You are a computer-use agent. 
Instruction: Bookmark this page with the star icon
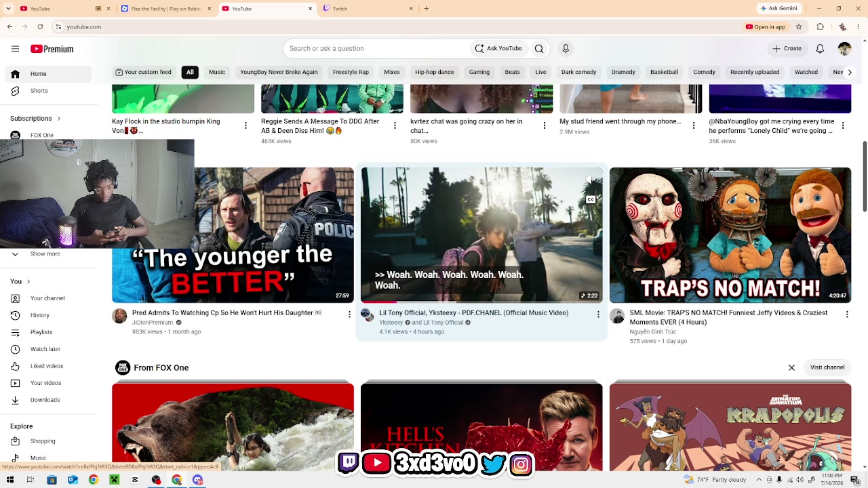(799, 26)
